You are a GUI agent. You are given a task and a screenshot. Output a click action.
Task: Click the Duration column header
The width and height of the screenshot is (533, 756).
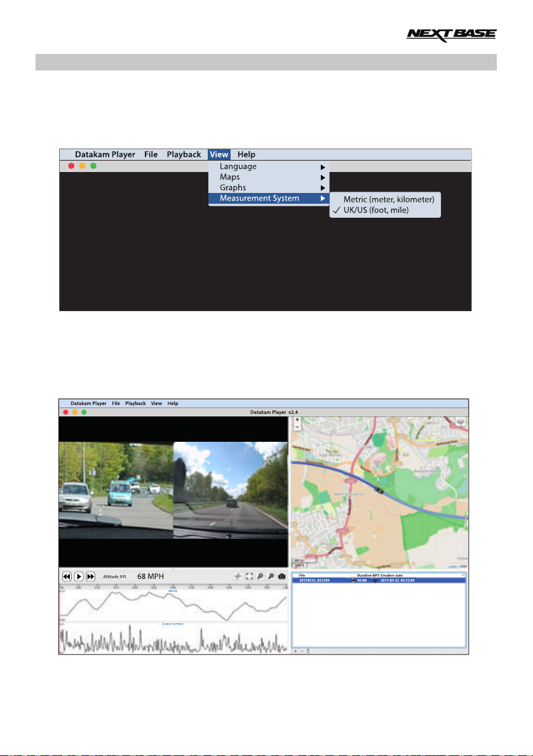tap(364, 575)
